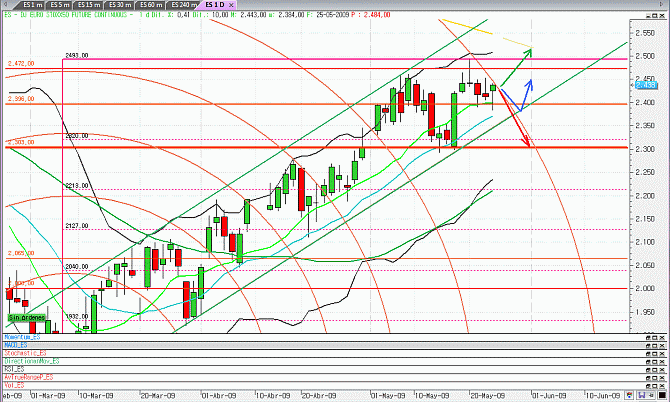This screenshot has height=402, width=670.
Task: Close the MACD_ES indicator panel
Action: pyautogui.click(x=662, y=346)
